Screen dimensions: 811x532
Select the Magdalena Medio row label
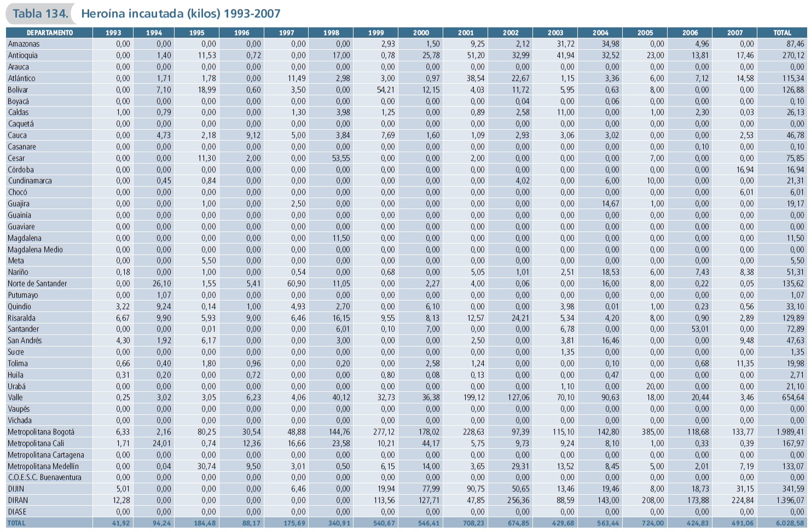35,250
